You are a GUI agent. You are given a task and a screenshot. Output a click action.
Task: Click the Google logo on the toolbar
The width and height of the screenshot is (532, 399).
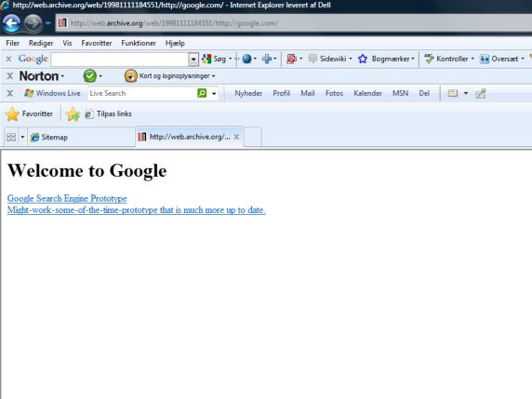tap(33, 59)
